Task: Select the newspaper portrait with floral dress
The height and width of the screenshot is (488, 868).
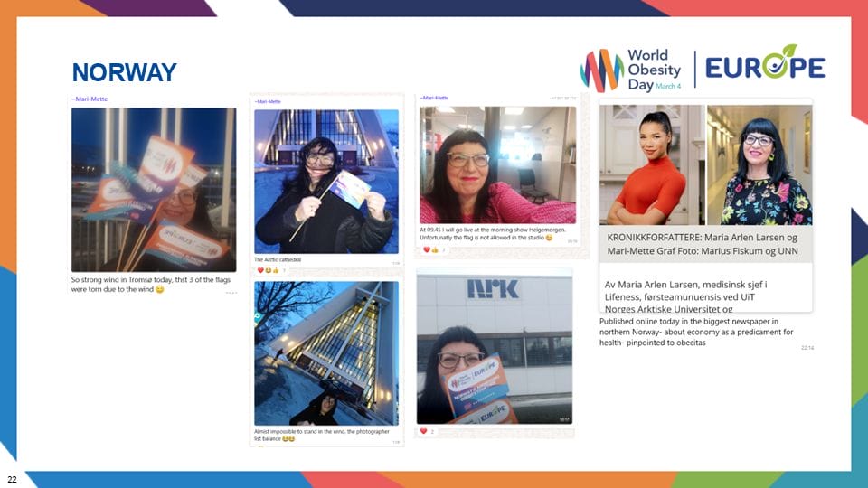Action: tap(759, 164)
